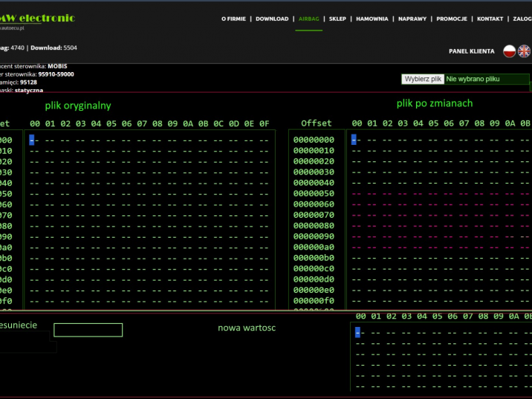Click the AW electronic logo
Image resolution: width=532 pixels, height=399 pixels.
coord(39,18)
